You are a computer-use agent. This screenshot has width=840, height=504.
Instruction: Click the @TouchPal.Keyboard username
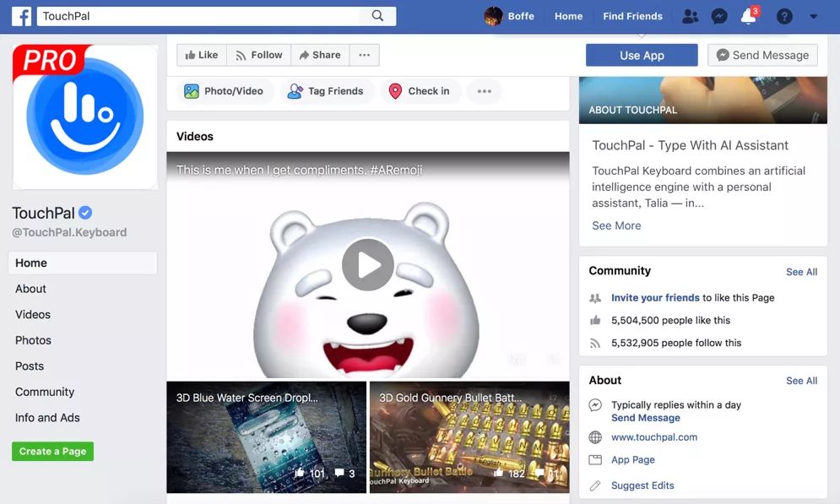click(x=69, y=232)
